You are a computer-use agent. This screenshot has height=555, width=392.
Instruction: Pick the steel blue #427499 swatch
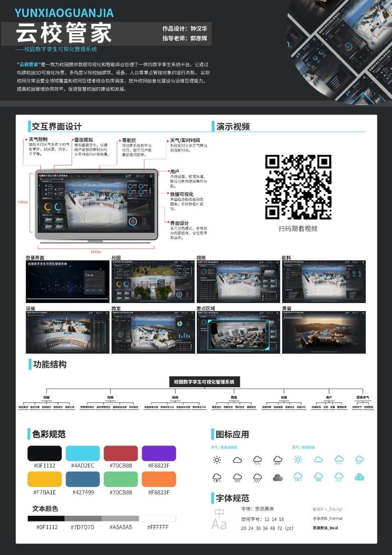(82, 479)
